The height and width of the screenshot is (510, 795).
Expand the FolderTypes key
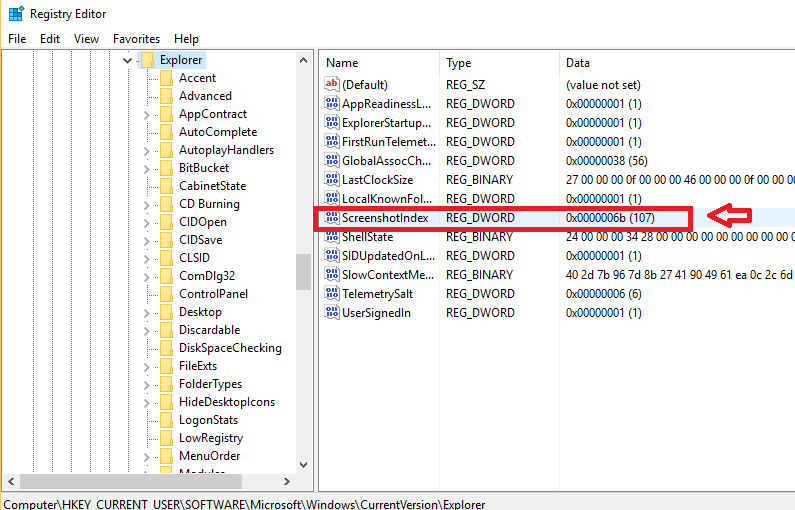(147, 385)
